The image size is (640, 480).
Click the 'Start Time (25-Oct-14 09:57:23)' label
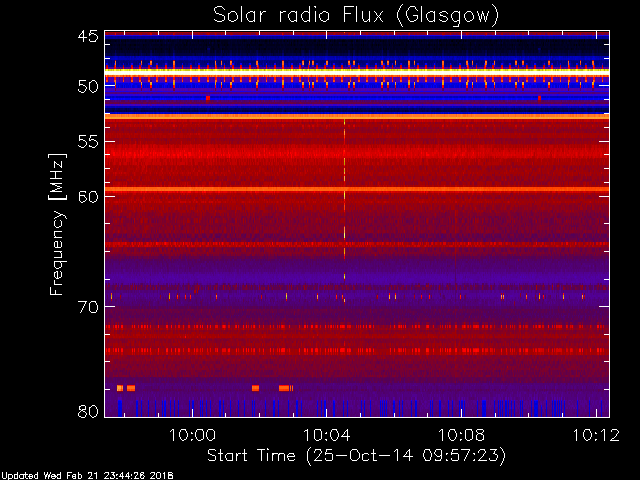pos(356,456)
